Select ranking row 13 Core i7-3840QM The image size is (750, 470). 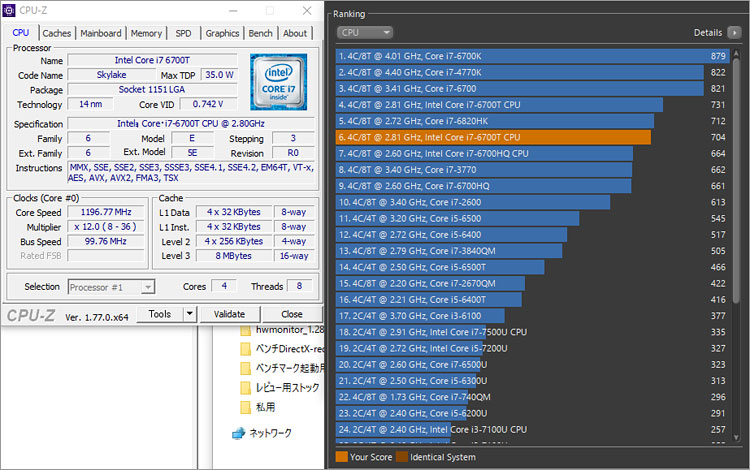point(532,251)
